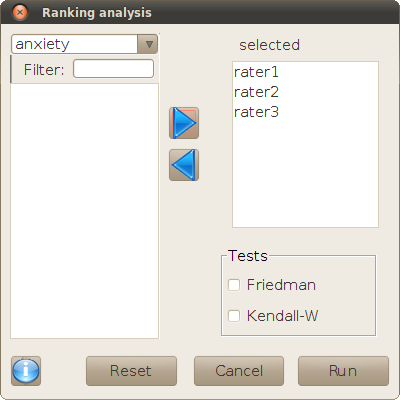Click the Reset button

coord(131,371)
